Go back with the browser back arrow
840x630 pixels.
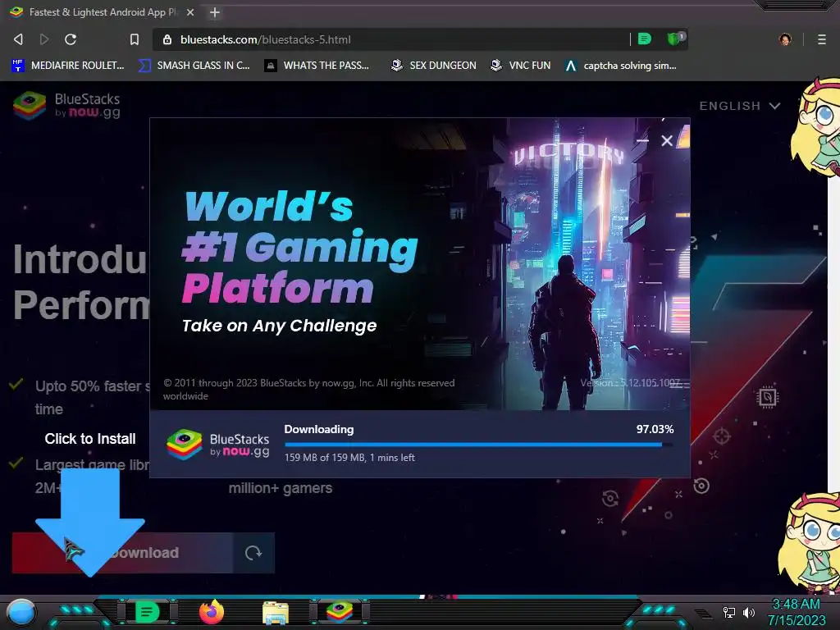pos(18,39)
